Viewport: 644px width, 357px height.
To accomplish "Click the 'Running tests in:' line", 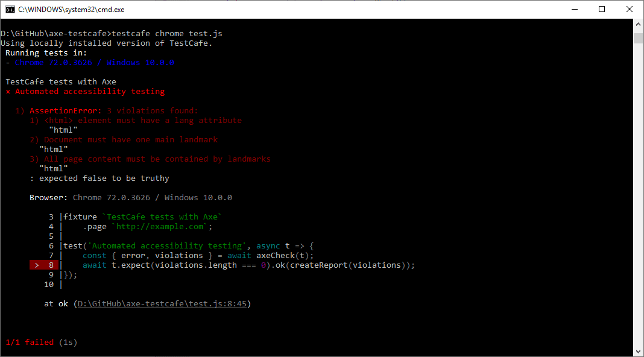I will pyautogui.click(x=46, y=52).
